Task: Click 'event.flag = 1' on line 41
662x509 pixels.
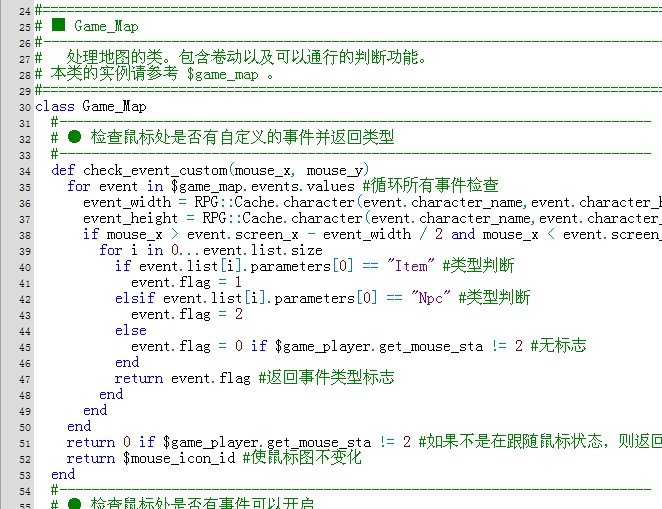Action: [x=186, y=282]
